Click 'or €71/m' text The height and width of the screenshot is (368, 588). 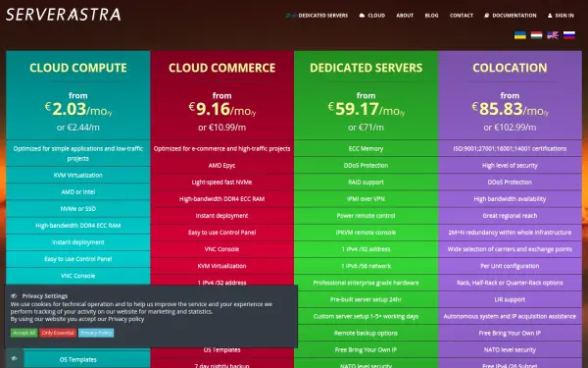click(366, 128)
